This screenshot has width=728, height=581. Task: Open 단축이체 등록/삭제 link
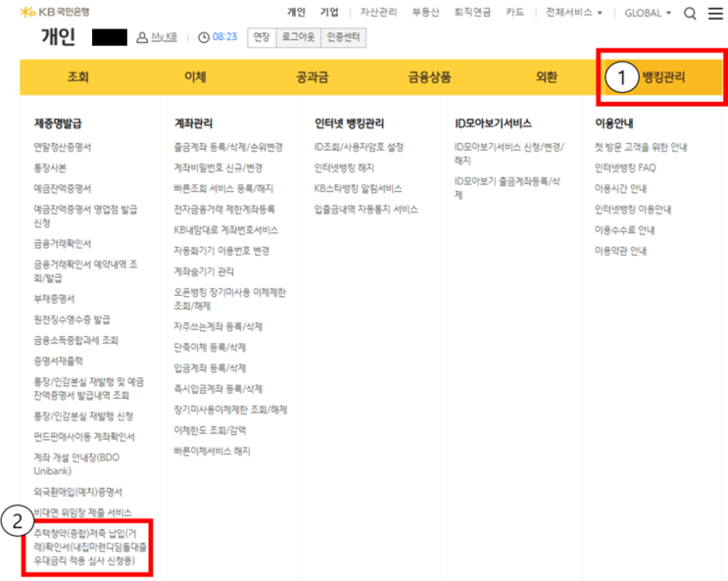[x=210, y=348]
